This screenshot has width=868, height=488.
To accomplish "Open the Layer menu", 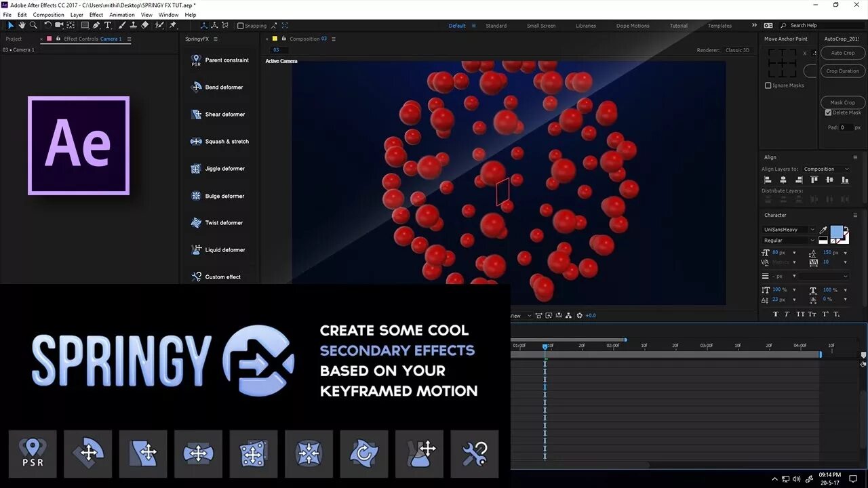I will [x=77, y=14].
